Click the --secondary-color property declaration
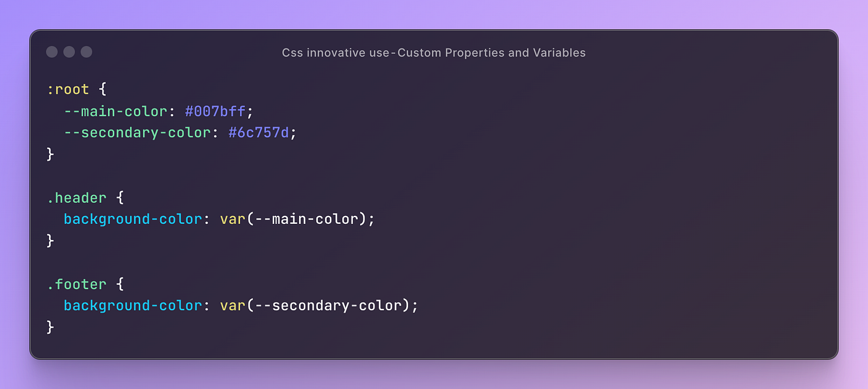 (x=137, y=133)
